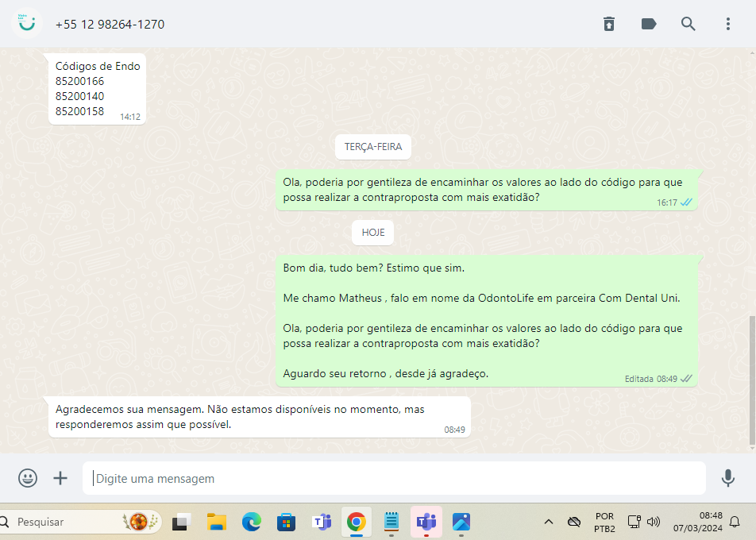The height and width of the screenshot is (540, 756).
Task: Search within this conversation
Action: click(688, 24)
